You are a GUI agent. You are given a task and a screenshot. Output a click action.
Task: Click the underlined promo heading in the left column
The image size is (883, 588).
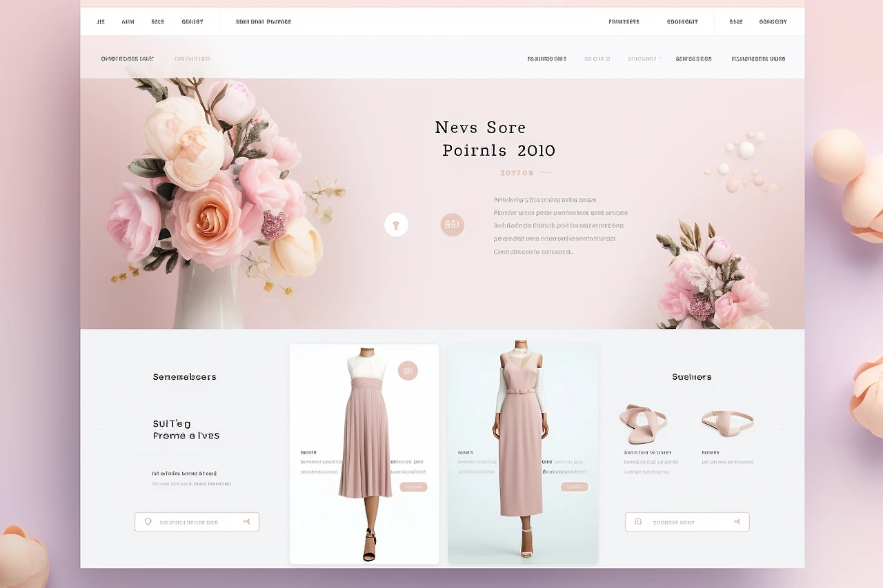184,429
